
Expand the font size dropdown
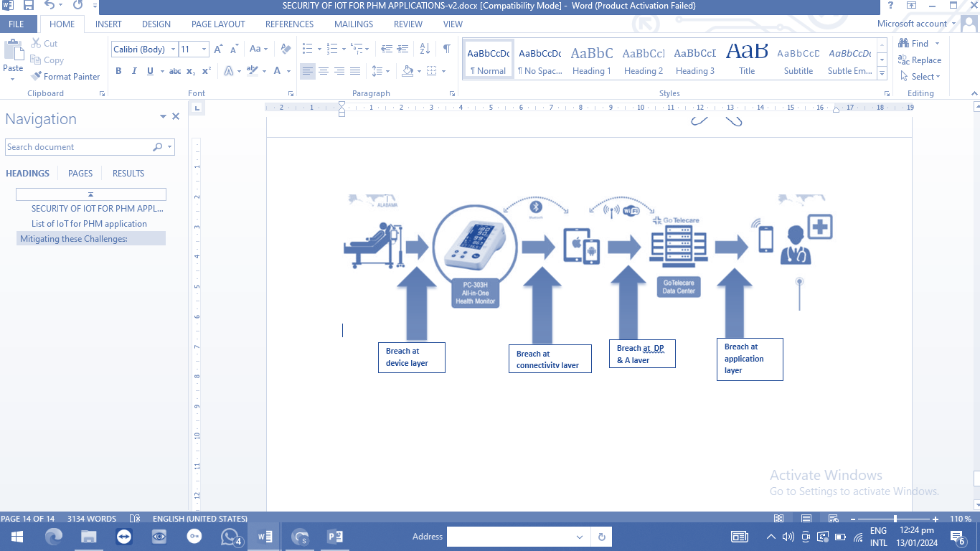pyautogui.click(x=204, y=50)
